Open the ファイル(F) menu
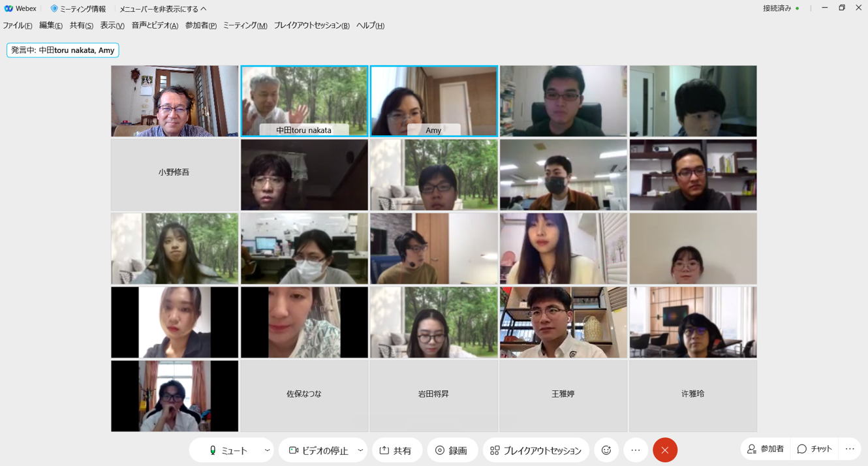This screenshot has height=466, width=868. pos(18,25)
